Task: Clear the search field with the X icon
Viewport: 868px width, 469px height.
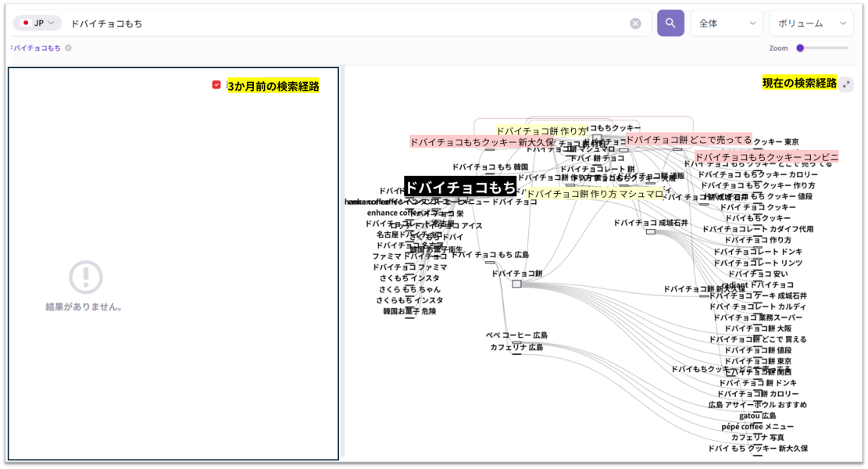Action: coord(635,23)
